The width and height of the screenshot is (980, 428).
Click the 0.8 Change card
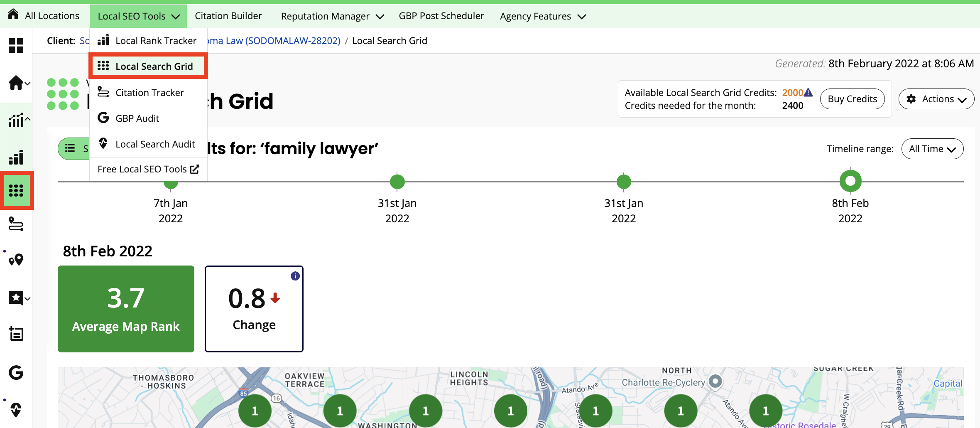[x=254, y=309]
